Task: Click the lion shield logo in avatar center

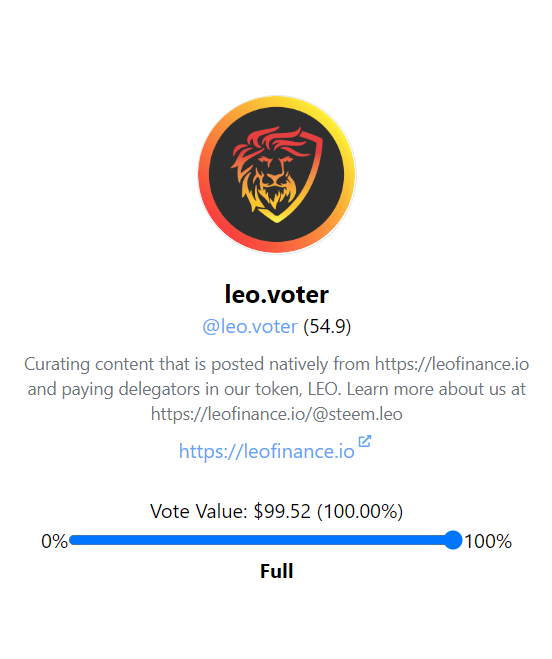Action: (x=276, y=174)
